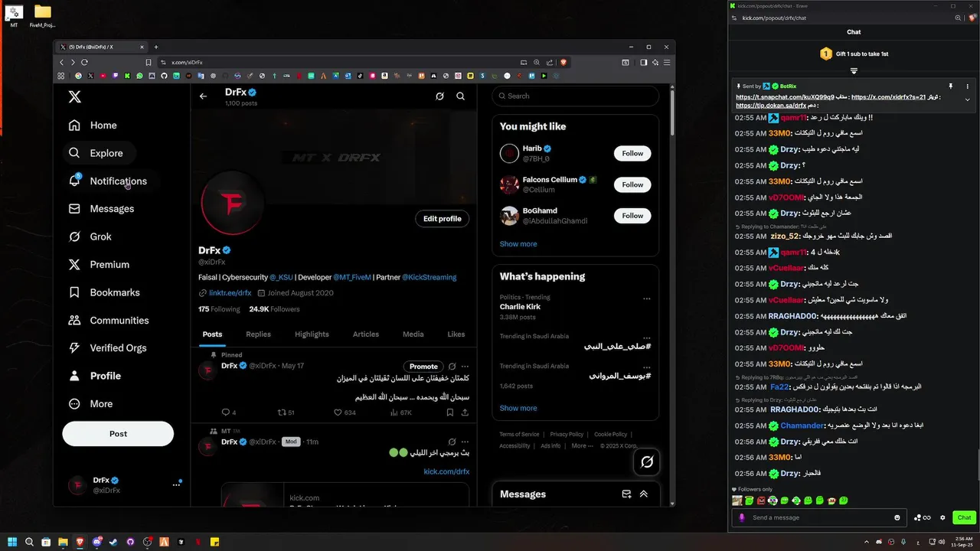Open the BotRix pinned message options
This screenshot has width=980, height=551.
click(968, 86)
